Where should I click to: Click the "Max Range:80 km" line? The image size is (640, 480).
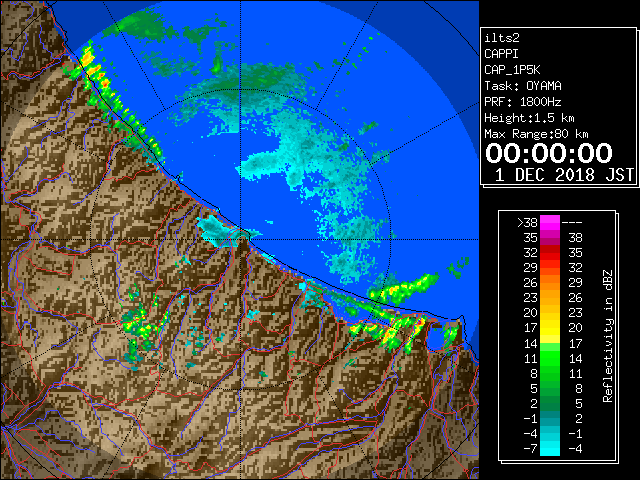tap(536, 134)
